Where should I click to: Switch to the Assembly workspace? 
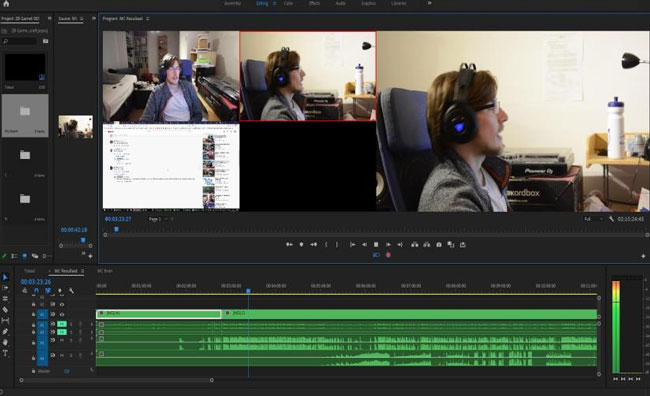(x=232, y=3)
